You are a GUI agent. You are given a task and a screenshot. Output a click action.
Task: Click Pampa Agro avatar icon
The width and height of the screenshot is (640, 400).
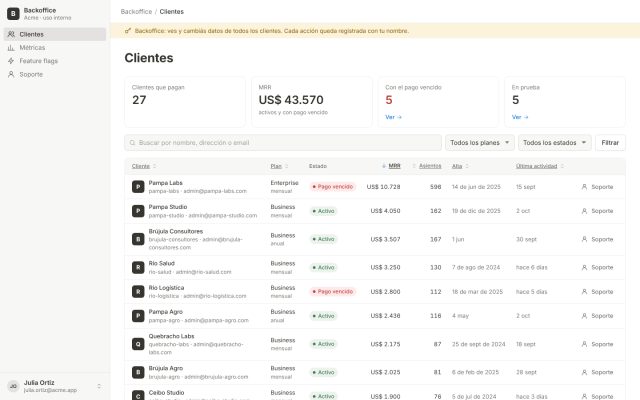pos(138,316)
